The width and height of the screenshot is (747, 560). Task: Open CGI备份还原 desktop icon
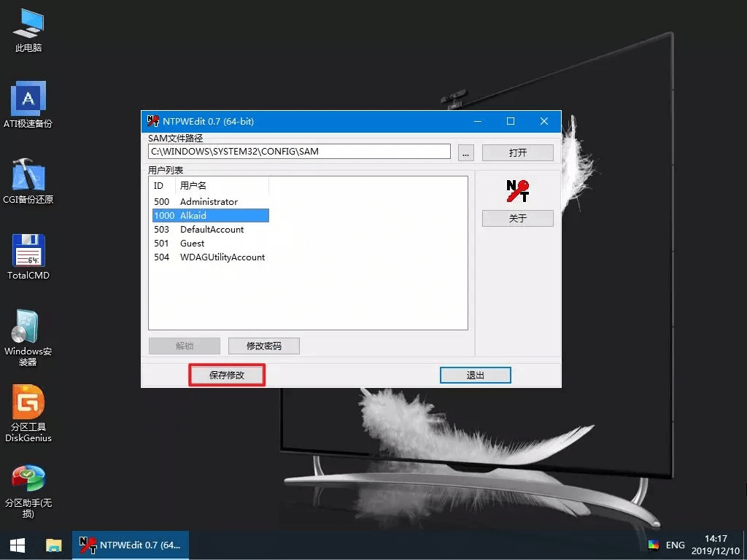click(28, 175)
